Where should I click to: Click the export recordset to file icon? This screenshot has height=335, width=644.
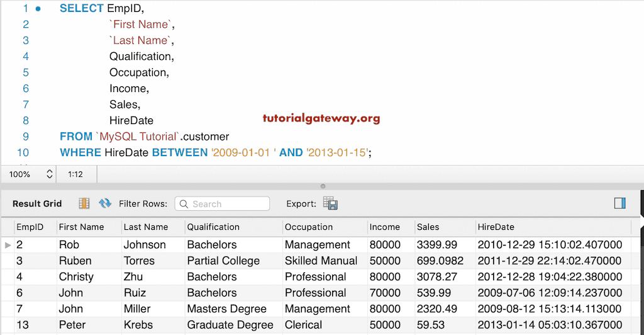330,203
